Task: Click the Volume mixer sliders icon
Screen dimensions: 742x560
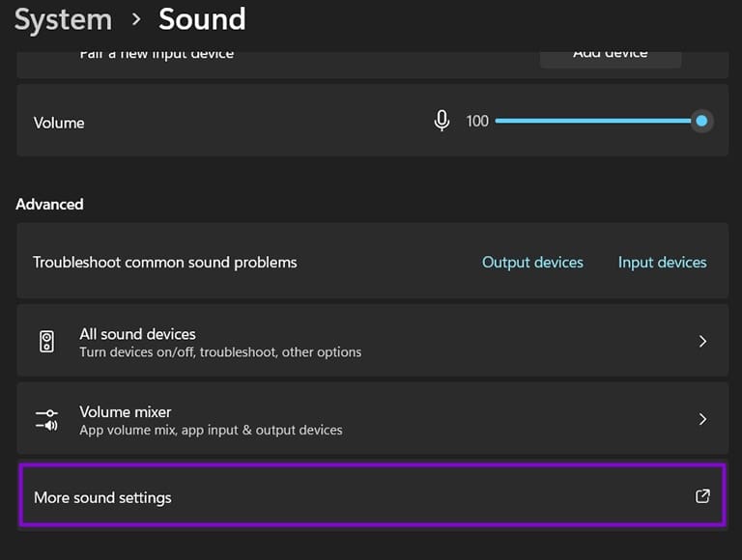Action: [x=46, y=420]
